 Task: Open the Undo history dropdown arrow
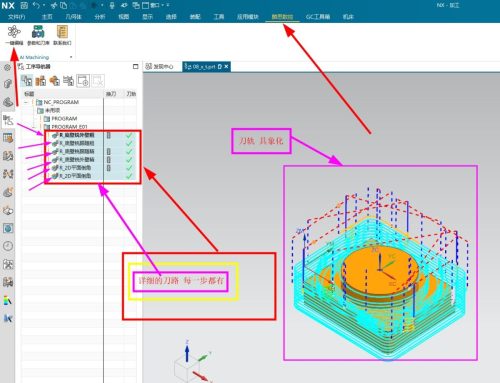[44, 6]
